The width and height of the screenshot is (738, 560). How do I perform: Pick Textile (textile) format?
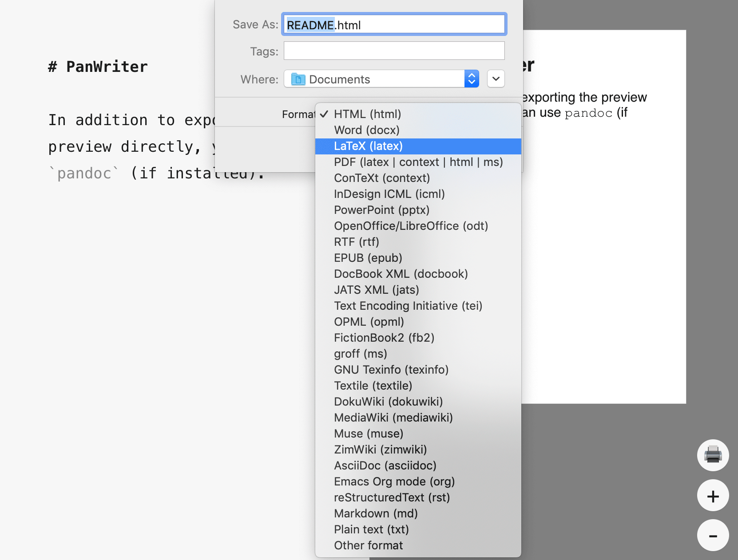[418, 386]
